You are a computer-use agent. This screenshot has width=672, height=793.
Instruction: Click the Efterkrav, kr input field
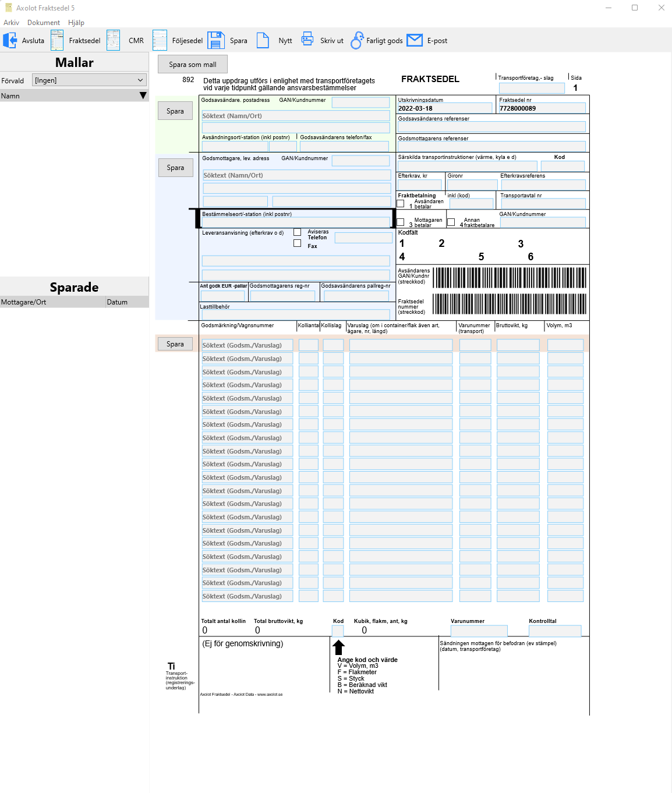pyautogui.click(x=420, y=185)
